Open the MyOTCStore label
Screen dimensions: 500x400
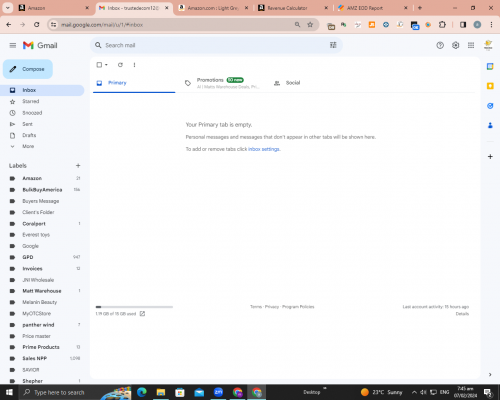pos(36,313)
